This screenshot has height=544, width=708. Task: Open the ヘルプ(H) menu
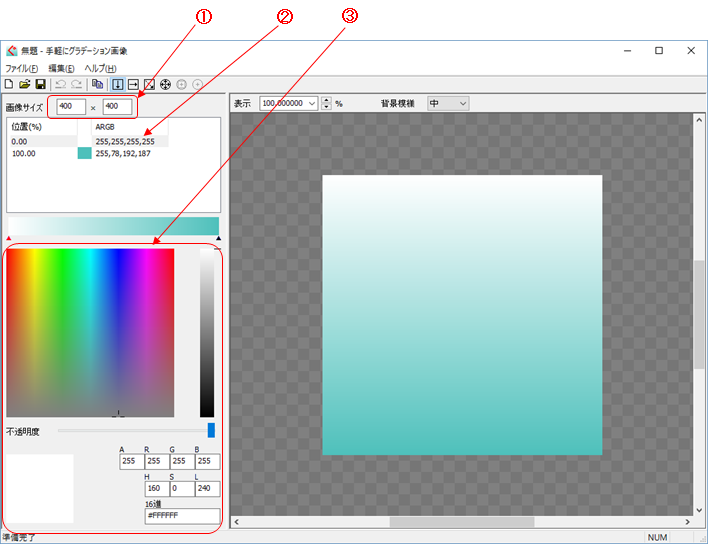point(100,68)
